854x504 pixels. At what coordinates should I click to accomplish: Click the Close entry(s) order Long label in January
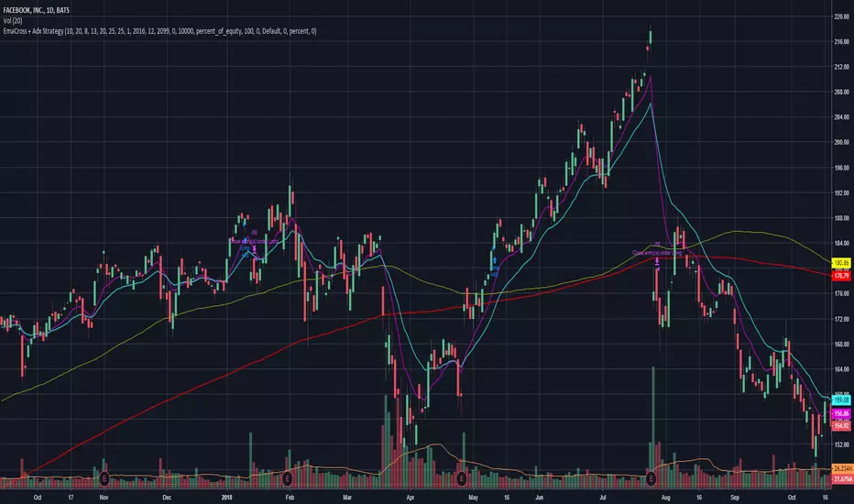click(x=255, y=241)
